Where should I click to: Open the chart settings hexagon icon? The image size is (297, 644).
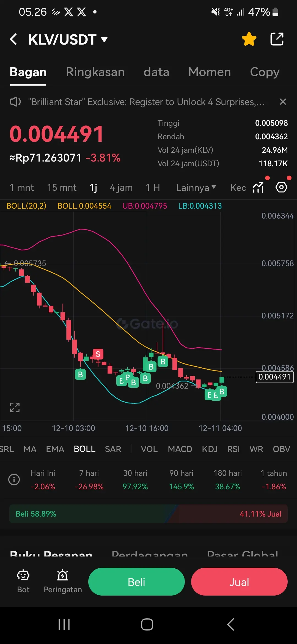click(x=281, y=187)
